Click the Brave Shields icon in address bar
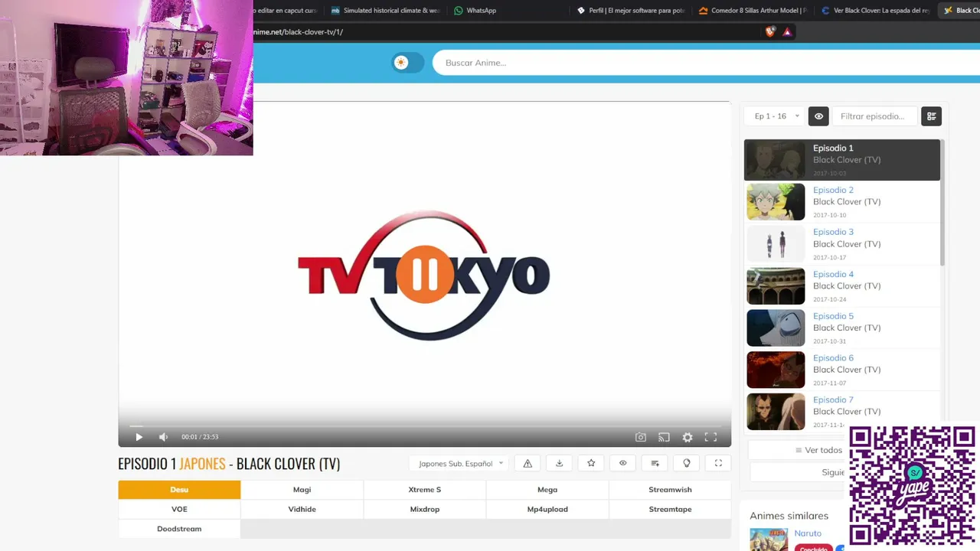This screenshot has height=551, width=980. point(770,32)
